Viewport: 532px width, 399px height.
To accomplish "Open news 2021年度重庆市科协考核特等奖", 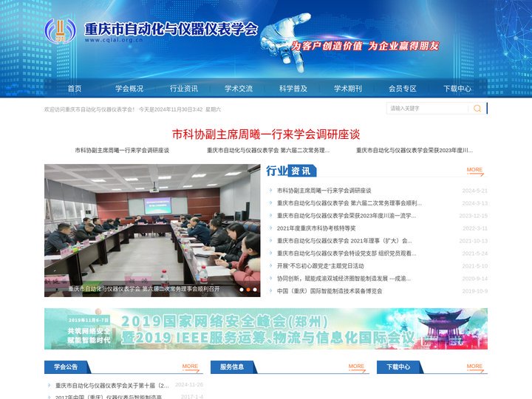I will pos(316,228).
